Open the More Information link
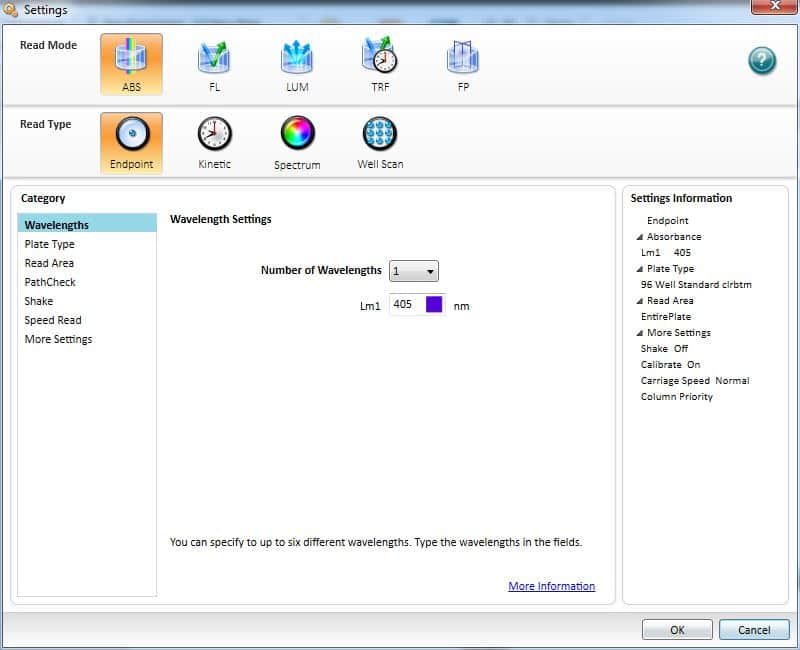This screenshot has height=650, width=800. click(552, 586)
